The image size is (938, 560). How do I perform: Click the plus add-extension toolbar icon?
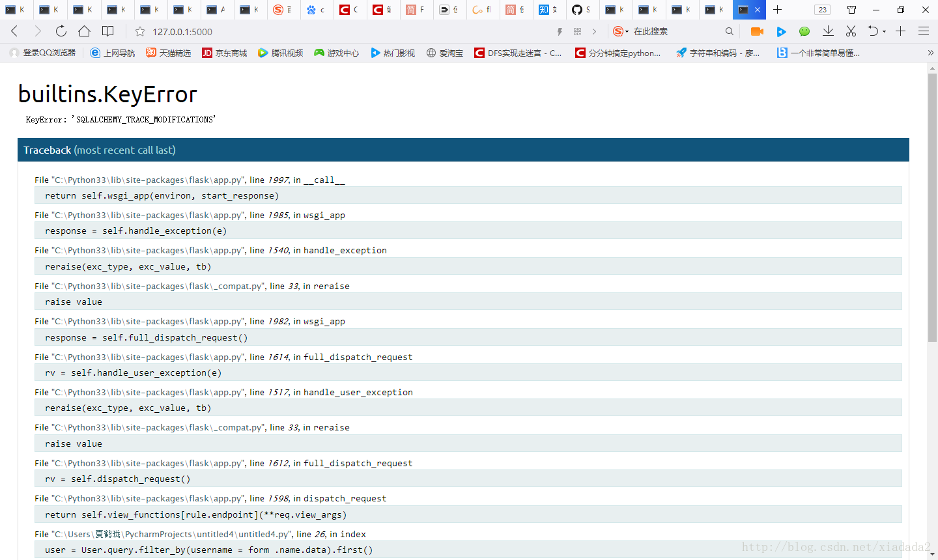coord(900,31)
